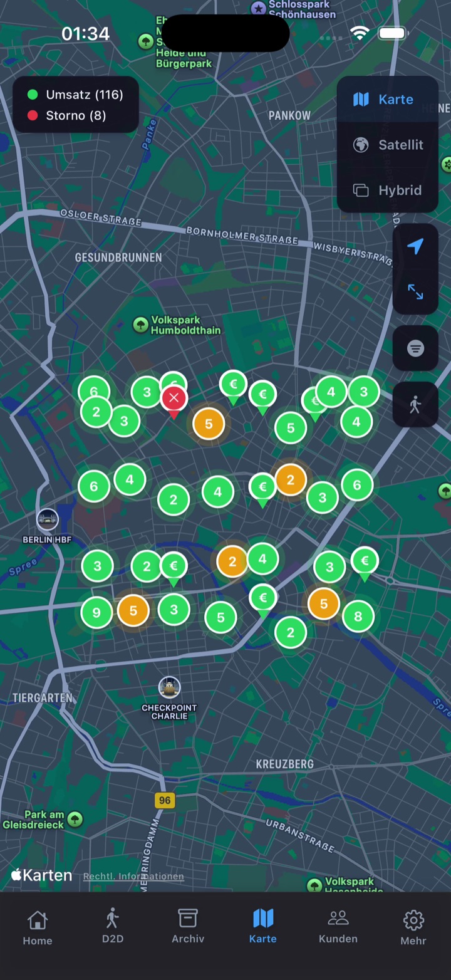This screenshot has width=451, height=980.
Task: Open the green cluster marker 8
Action: pos(358,616)
